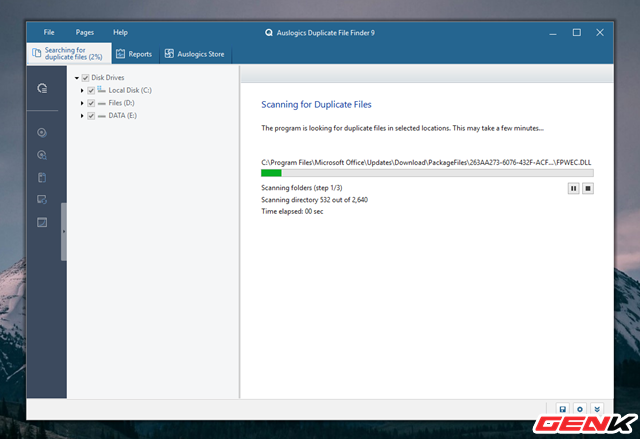
Task: Click 'Scanning directory 532 out of 2,640' text
Action: [x=314, y=200]
